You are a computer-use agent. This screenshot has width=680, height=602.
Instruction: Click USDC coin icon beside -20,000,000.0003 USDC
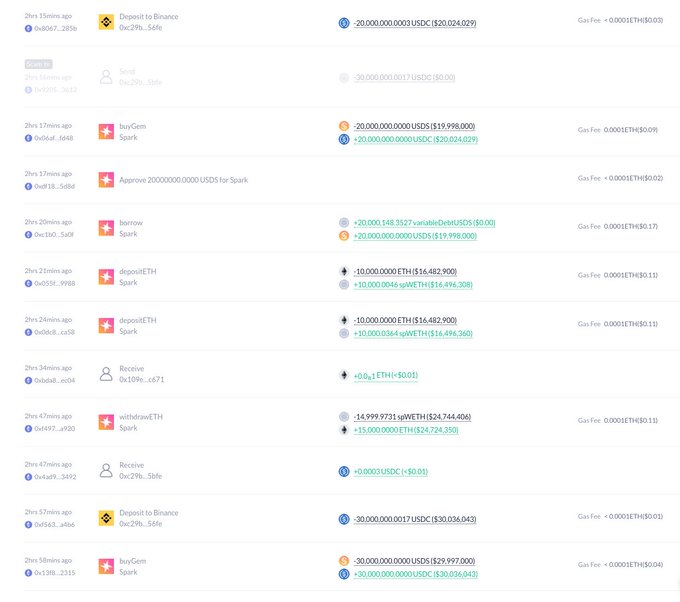344,23
